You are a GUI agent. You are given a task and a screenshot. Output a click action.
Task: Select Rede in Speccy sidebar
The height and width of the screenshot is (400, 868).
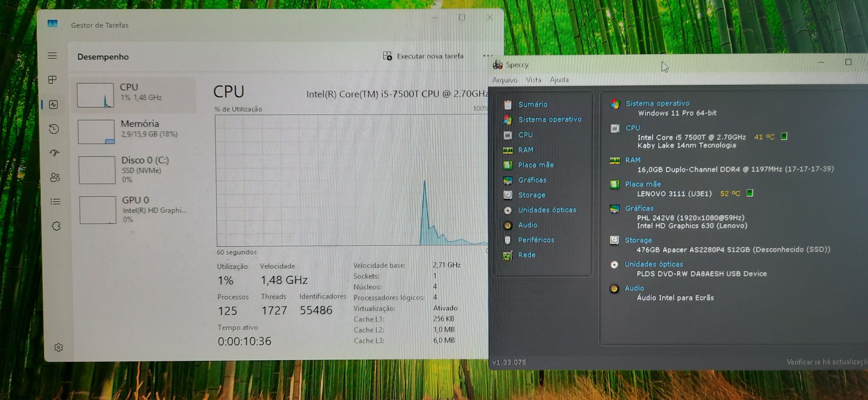pos(526,255)
